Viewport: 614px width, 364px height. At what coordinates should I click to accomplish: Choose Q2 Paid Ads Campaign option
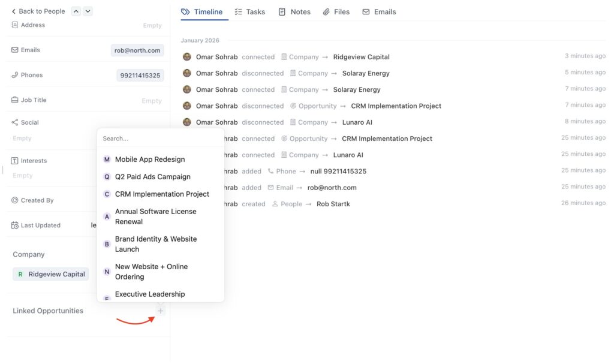pos(153,177)
